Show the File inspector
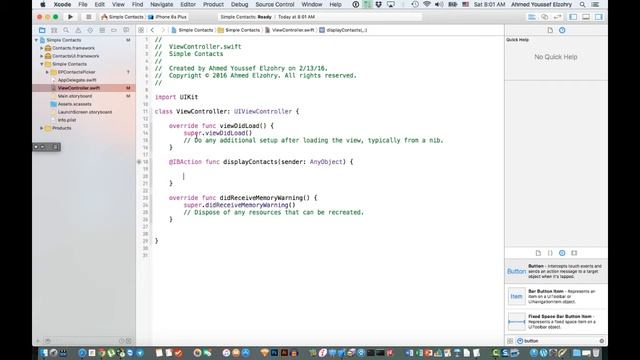 [x=550, y=30]
